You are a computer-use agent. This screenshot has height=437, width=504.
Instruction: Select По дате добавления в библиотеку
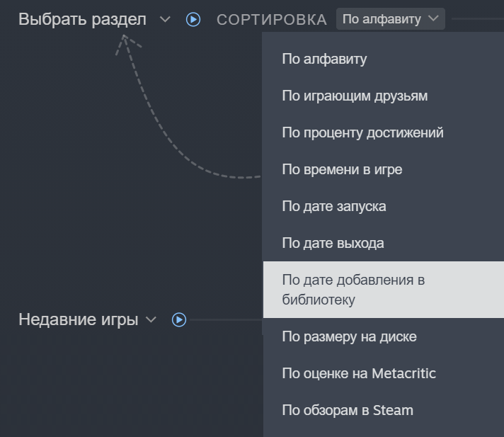[353, 290]
